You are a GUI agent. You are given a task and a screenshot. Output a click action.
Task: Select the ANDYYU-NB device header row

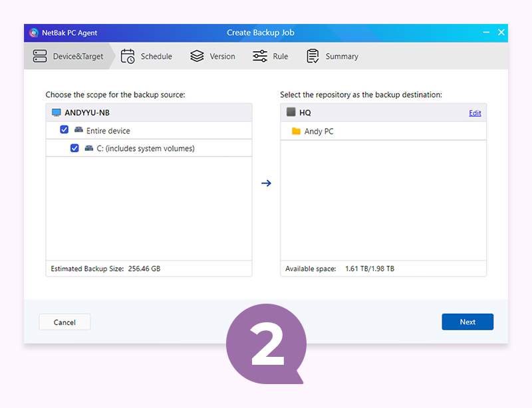pos(149,112)
